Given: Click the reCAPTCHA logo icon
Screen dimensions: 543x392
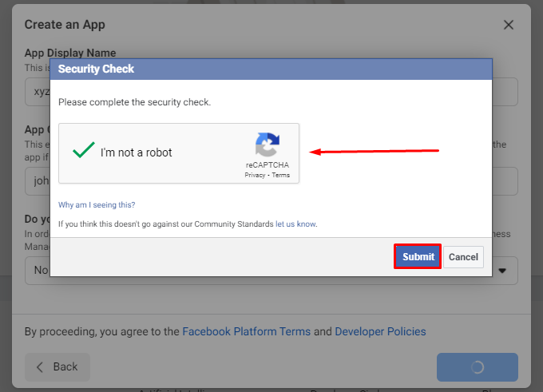Looking at the screenshot, I should point(268,145).
